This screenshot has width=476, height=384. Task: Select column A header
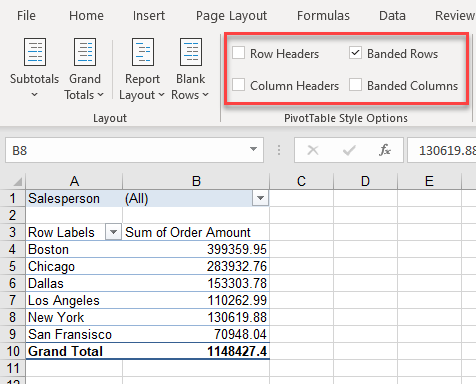(x=74, y=181)
